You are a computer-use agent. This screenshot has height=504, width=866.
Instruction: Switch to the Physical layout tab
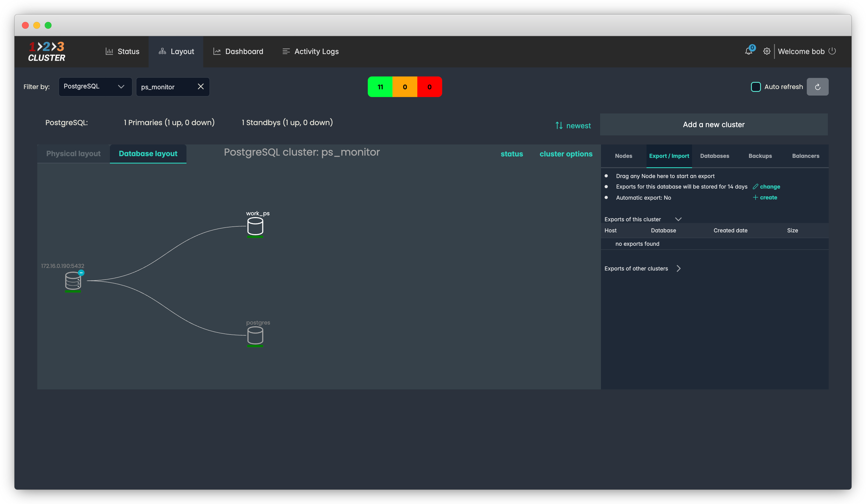tap(73, 154)
